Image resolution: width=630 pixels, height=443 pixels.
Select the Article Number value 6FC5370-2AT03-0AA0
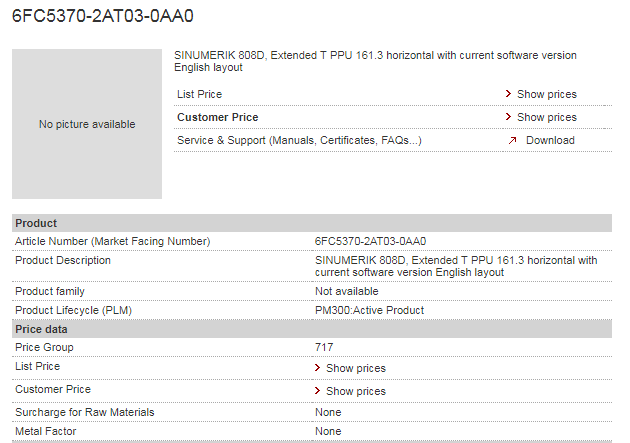pyautogui.click(x=370, y=241)
